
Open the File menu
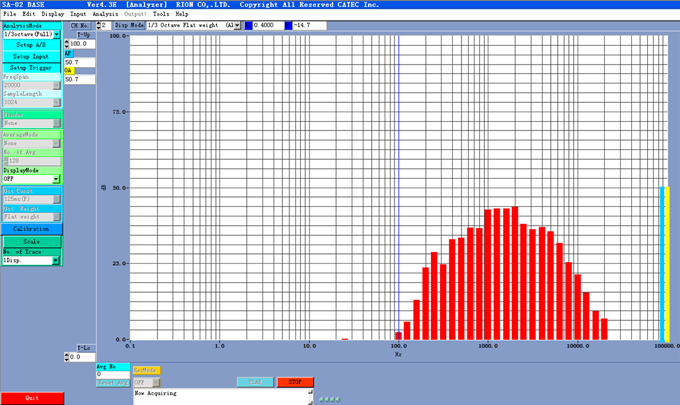click(8, 15)
